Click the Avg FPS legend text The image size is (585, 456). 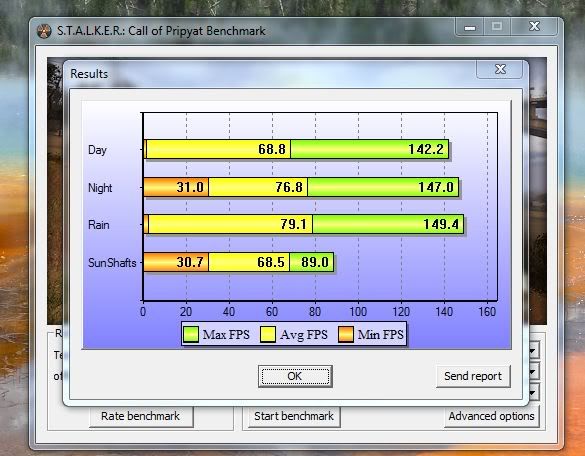click(x=304, y=335)
